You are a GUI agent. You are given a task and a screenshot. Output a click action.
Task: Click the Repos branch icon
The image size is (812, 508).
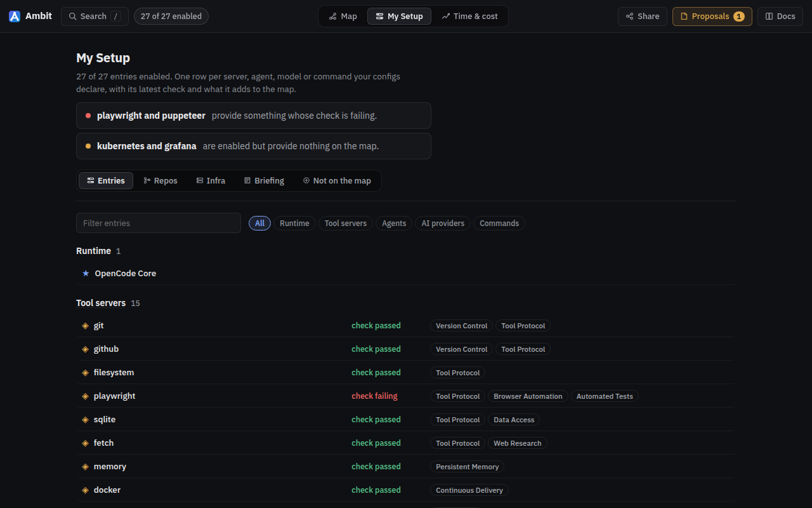[x=147, y=181]
